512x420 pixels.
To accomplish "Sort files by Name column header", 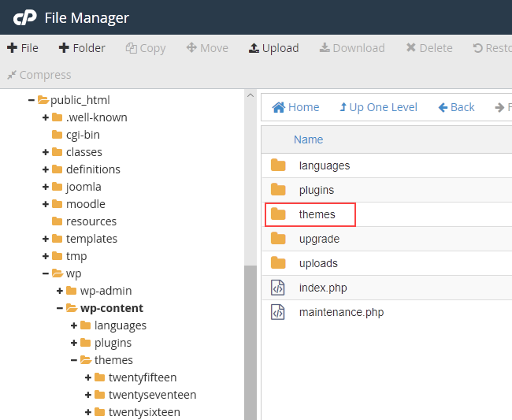I will pos(308,139).
